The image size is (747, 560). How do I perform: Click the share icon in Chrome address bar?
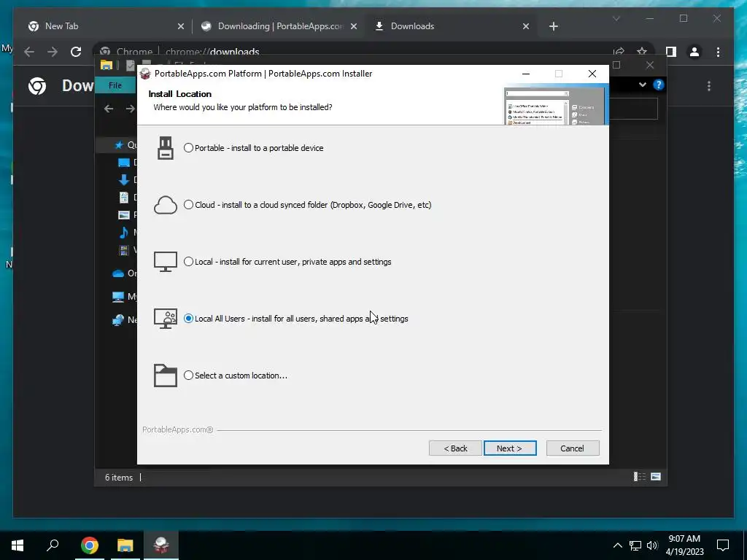[619, 52]
